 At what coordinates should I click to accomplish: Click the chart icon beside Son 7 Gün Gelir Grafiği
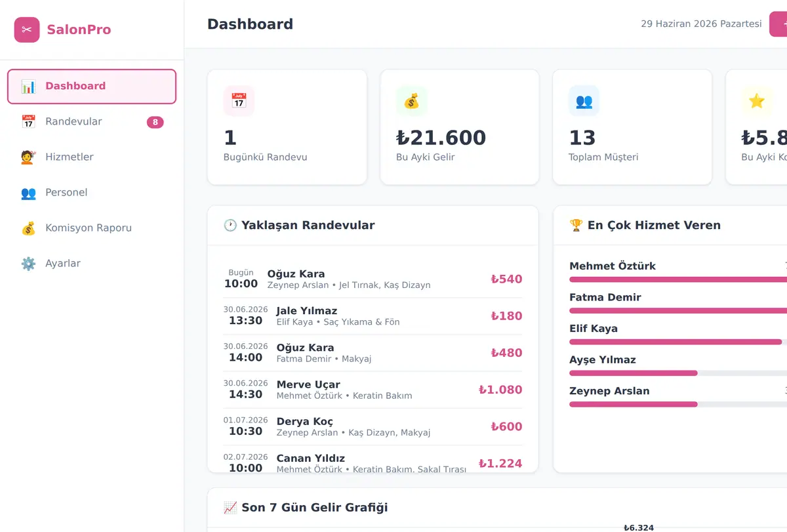point(230,508)
